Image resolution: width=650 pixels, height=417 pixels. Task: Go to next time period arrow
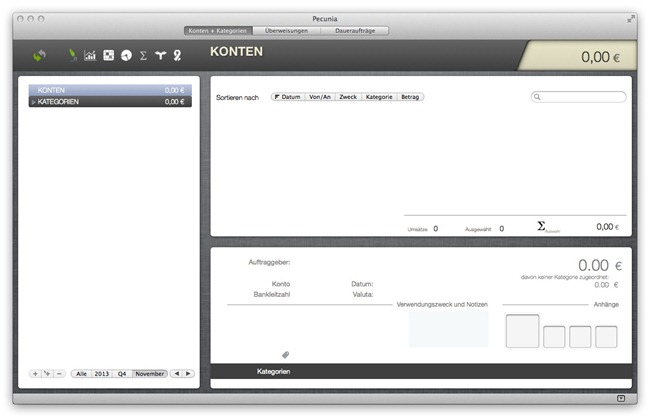click(x=187, y=373)
